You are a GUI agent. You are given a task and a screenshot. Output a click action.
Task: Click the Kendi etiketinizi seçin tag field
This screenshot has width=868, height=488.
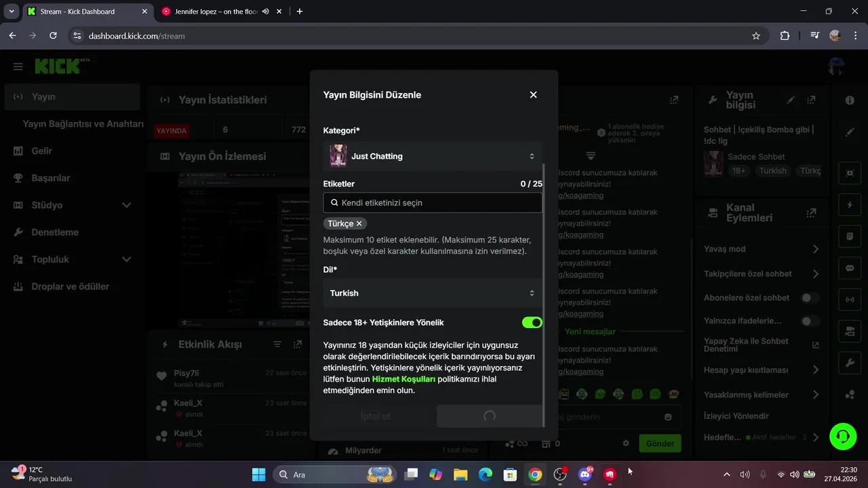pyautogui.click(x=433, y=203)
